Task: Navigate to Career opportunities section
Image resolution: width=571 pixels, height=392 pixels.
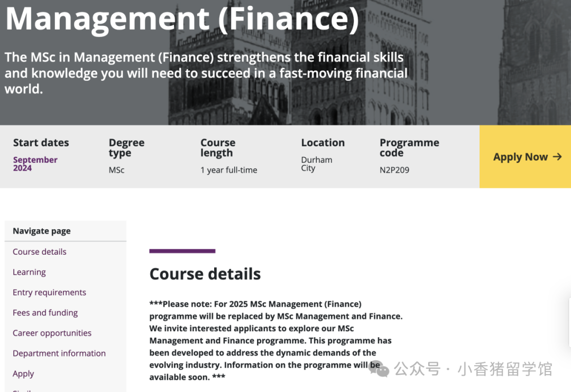Action: pyautogui.click(x=52, y=333)
